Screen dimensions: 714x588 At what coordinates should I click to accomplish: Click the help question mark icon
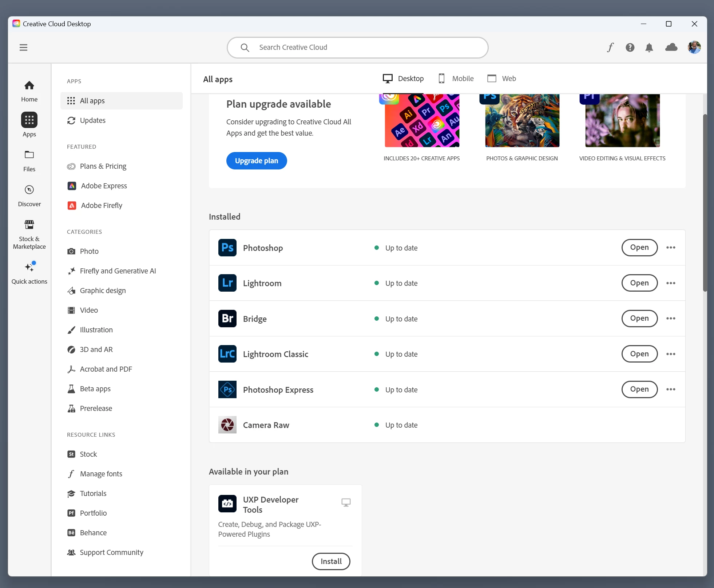630,48
